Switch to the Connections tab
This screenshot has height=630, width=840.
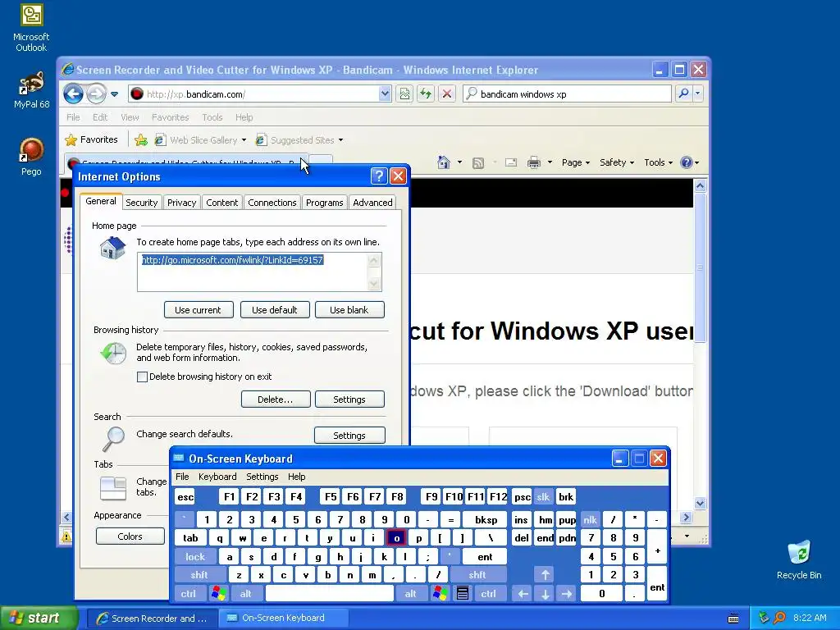[x=272, y=203]
